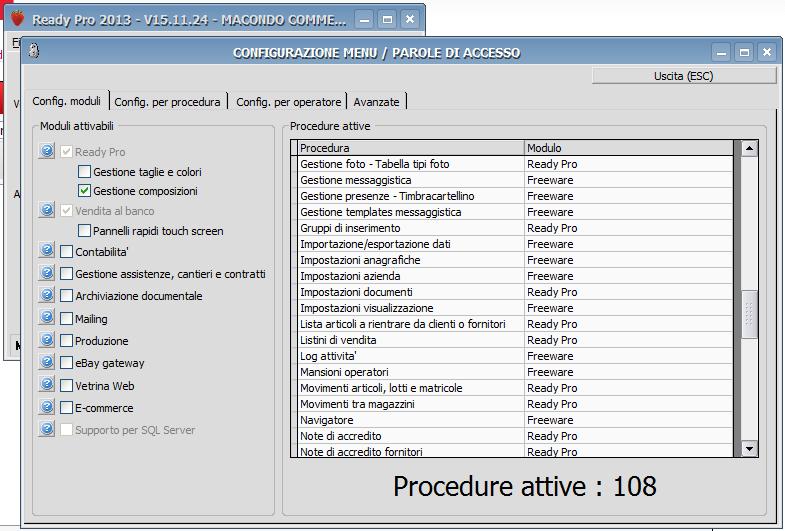Click procedure list scrollbar up arrow

(749, 148)
